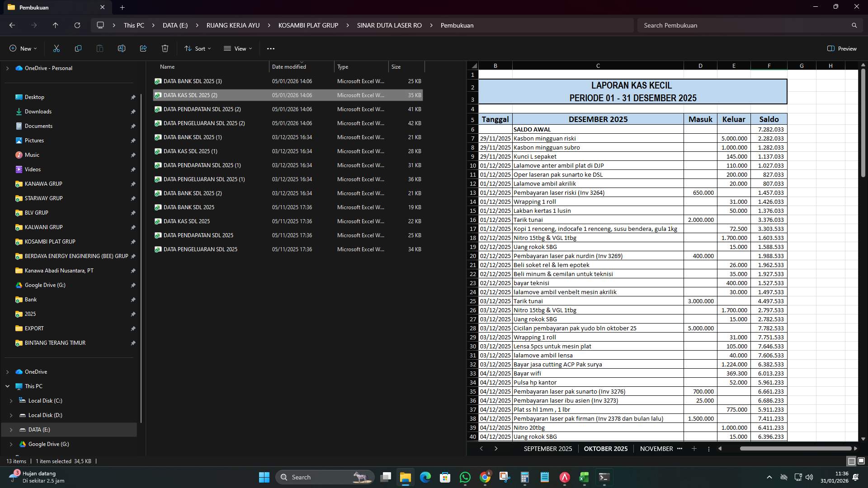This screenshot has width=868, height=488.
Task: Rename DATA KAS SDL 2025 (2)
Action: tap(121, 48)
